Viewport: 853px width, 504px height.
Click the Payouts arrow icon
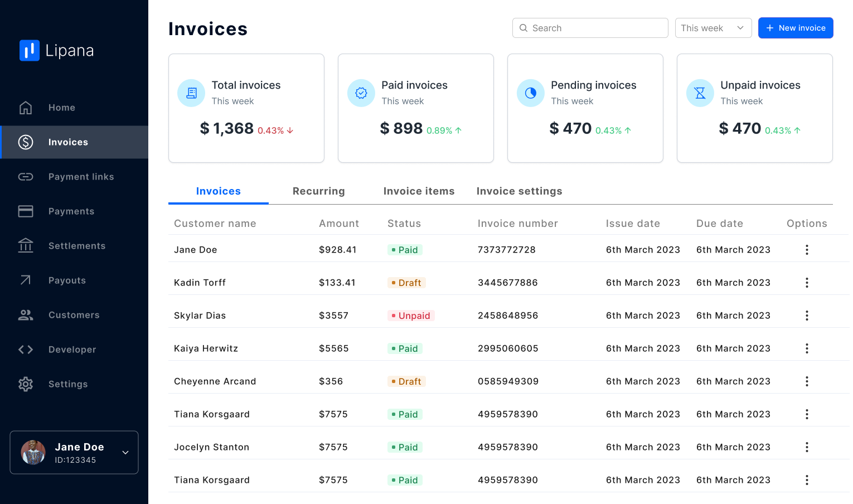[26, 280]
